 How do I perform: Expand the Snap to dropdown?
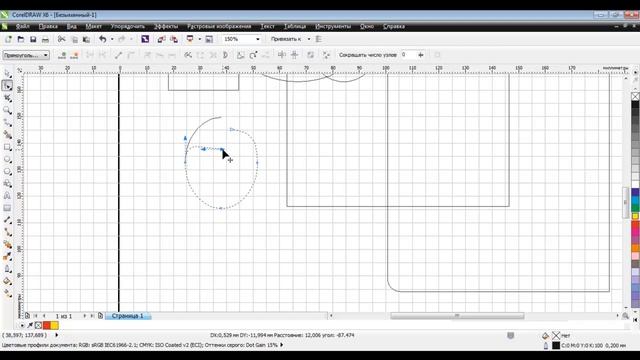tap(309, 39)
